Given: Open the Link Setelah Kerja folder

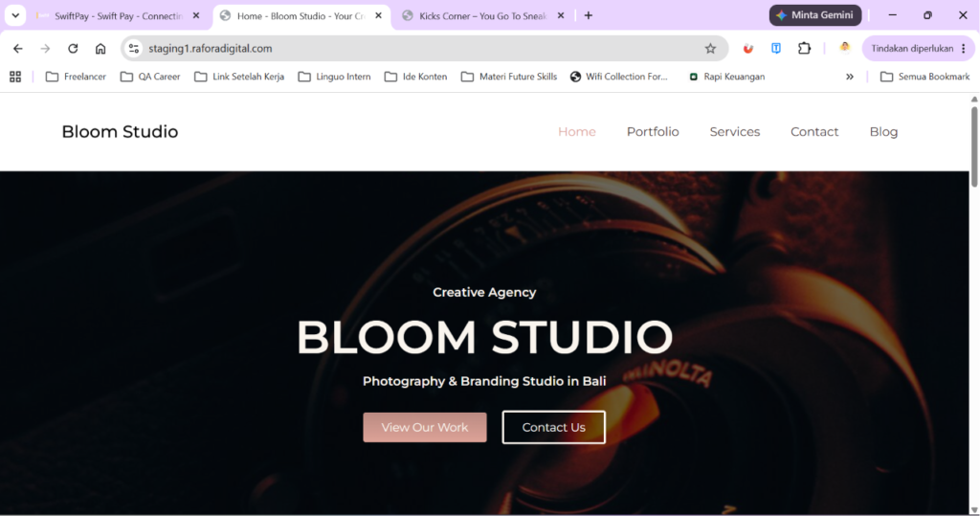Looking at the screenshot, I should 238,77.
